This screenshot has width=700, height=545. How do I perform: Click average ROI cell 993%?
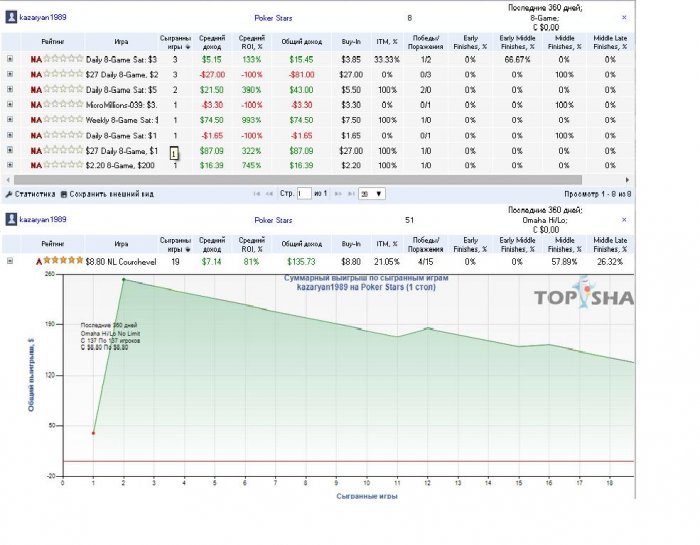pyautogui.click(x=251, y=120)
